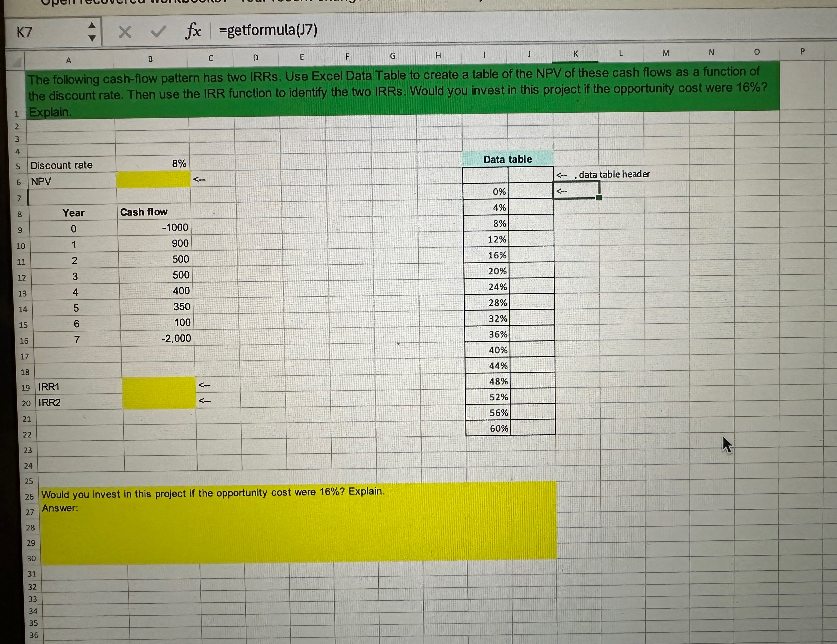
Task: Click the yellow NPV cell B6
Action: tap(153, 180)
